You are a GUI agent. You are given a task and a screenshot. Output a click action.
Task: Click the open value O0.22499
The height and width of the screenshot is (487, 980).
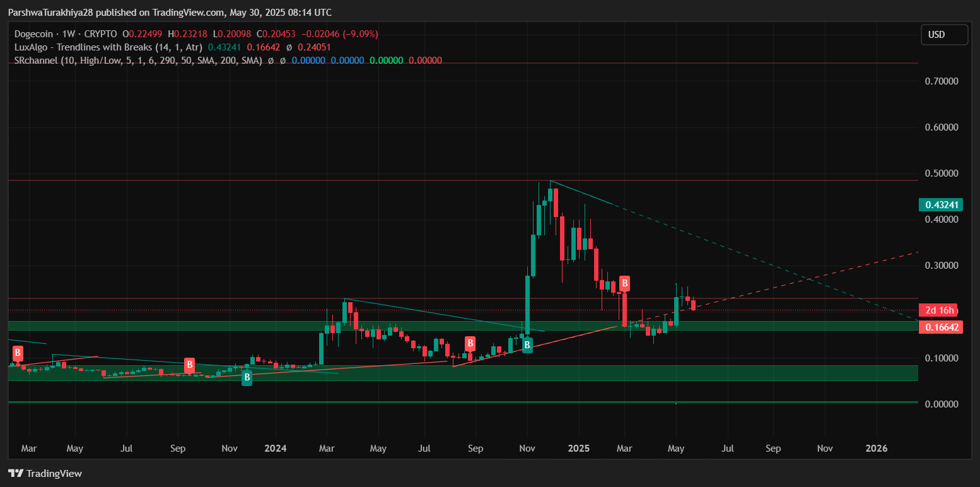tap(141, 35)
